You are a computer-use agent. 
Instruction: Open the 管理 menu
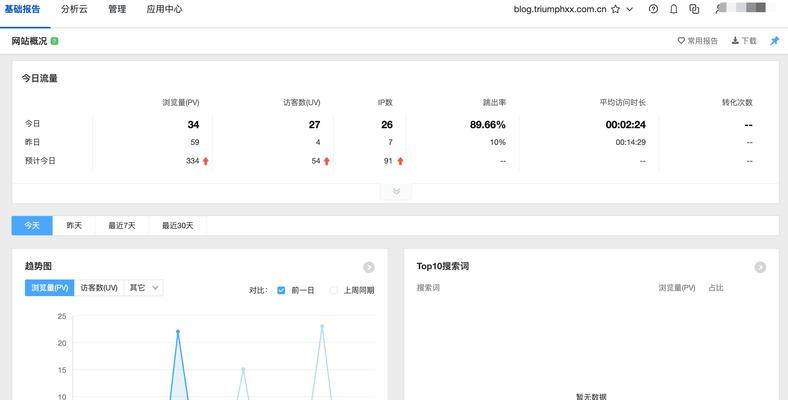click(117, 9)
